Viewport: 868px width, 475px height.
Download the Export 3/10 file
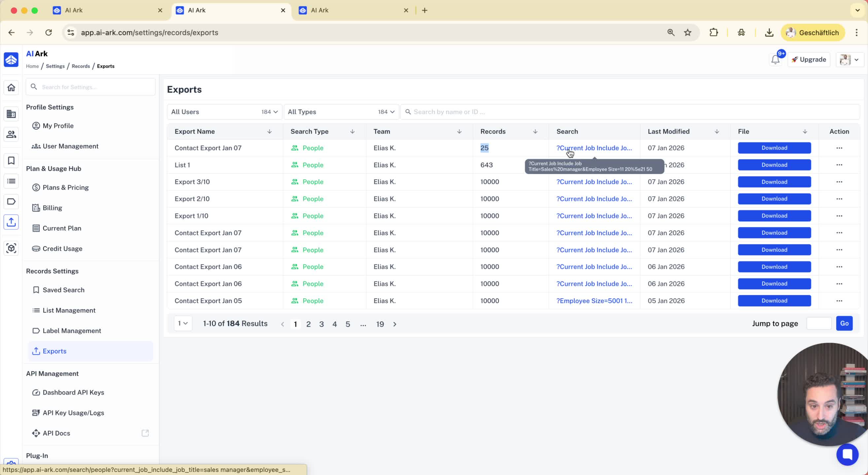coord(774,182)
